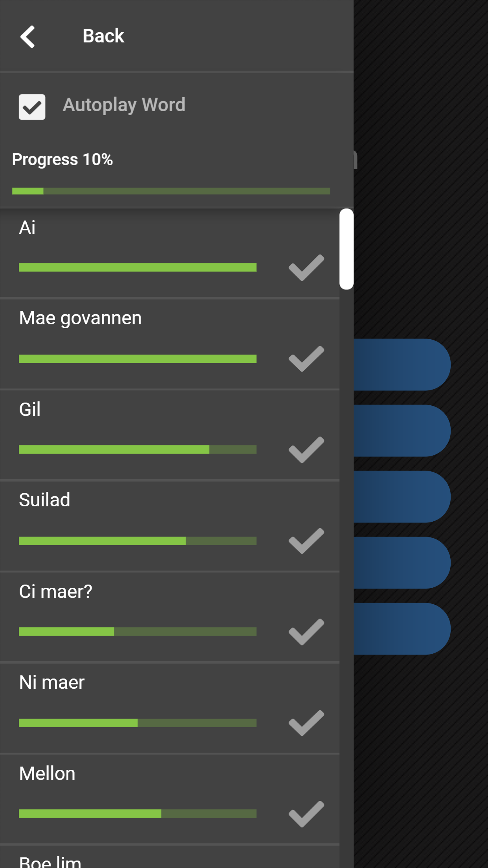Image resolution: width=488 pixels, height=868 pixels.
Task: Select the Gil word label
Action: (x=30, y=409)
